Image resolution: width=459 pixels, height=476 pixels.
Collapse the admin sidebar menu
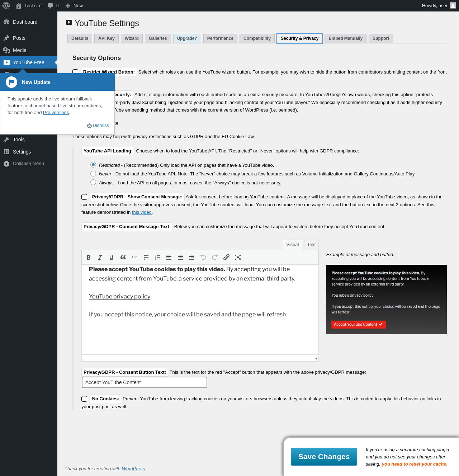[x=29, y=164]
